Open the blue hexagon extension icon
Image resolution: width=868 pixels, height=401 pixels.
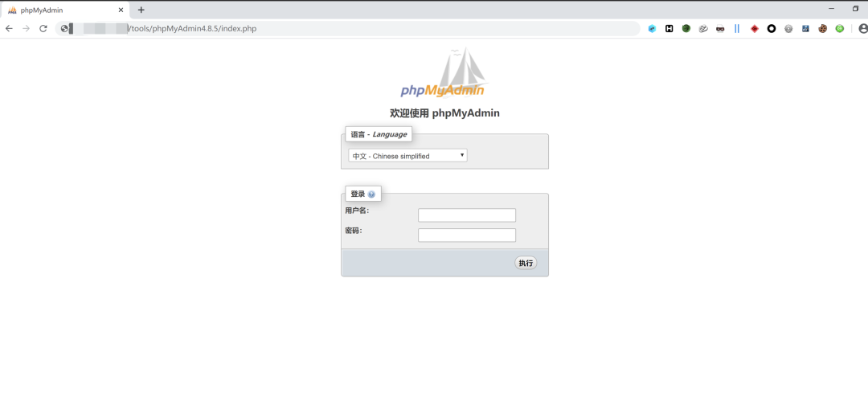652,28
